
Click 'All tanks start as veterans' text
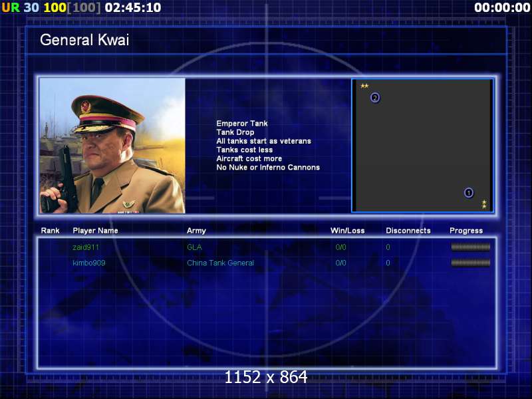click(x=263, y=141)
